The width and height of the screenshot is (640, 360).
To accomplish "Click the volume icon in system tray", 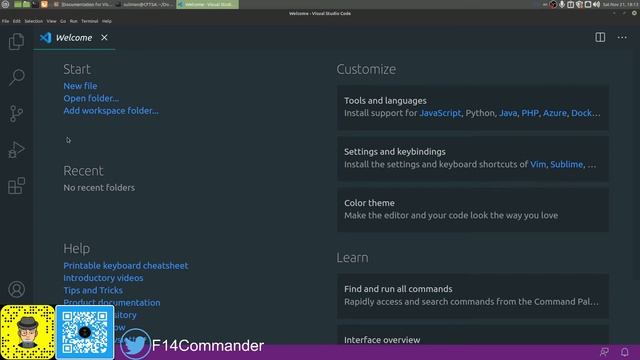I will click(x=596, y=4).
